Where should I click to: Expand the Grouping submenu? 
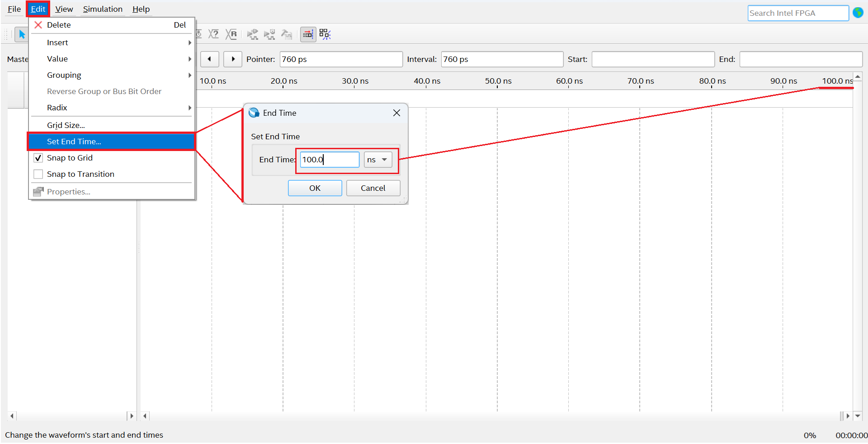[x=112, y=75]
